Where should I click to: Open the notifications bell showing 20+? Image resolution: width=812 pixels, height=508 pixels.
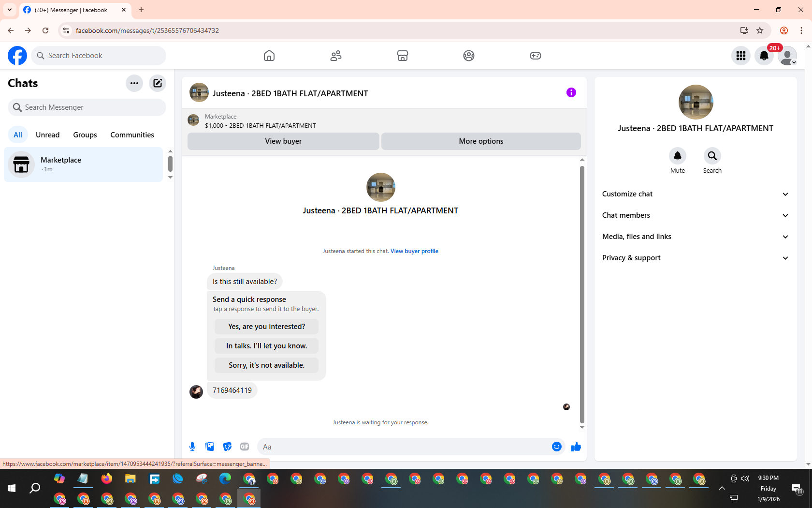764,56
